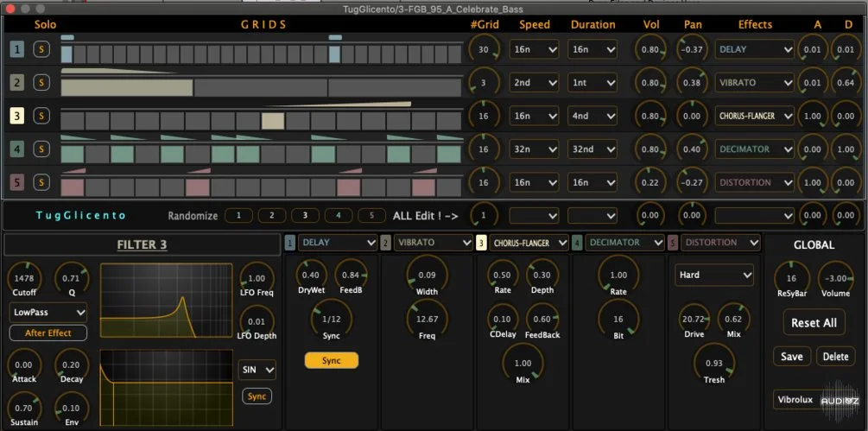Image resolution: width=868 pixels, height=431 pixels.
Task: Select grid row number 2 badge
Action: pos(17,83)
